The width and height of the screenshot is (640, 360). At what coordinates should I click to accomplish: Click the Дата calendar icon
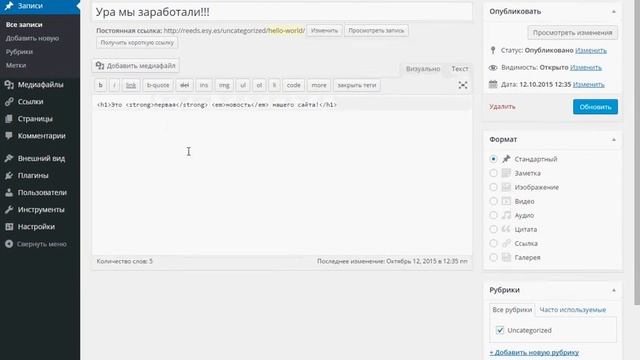click(493, 84)
